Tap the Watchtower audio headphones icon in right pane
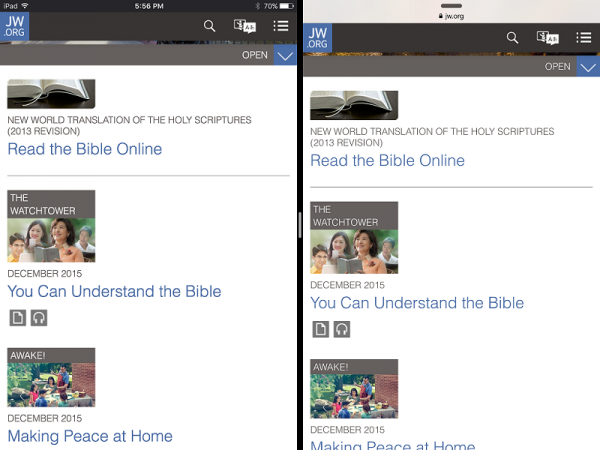600x450 pixels. click(x=342, y=329)
